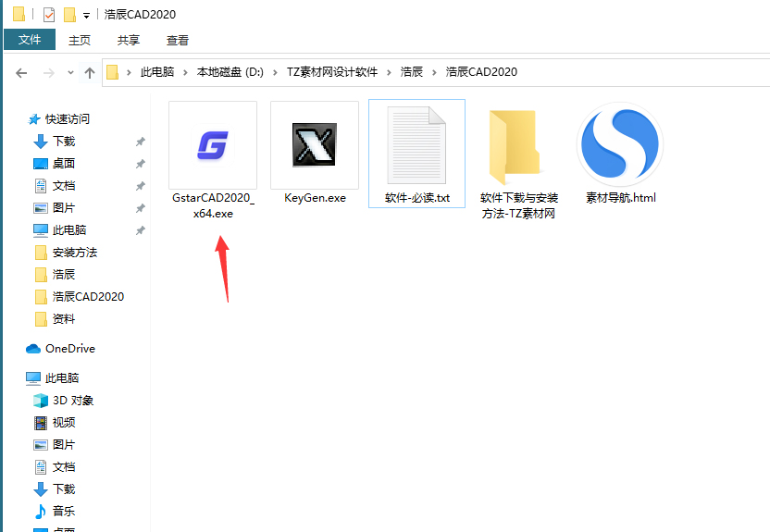This screenshot has width=770, height=532.
Task: Click the Up one level arrow
Action: [90, 73]
